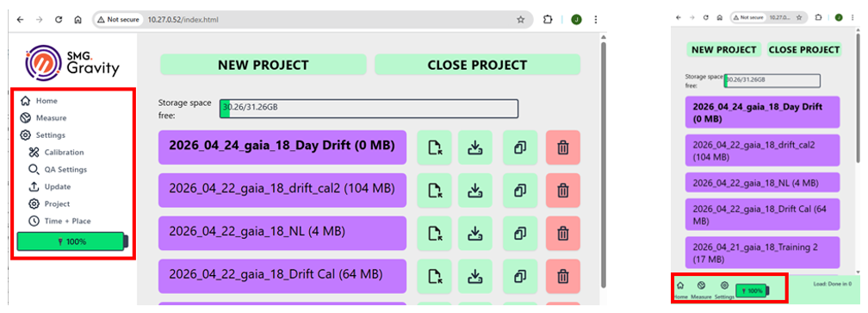Click 100% battery indicator in narrow window bottom bar
Viewport: 868px width, 313px height.
tap(753, 291)
